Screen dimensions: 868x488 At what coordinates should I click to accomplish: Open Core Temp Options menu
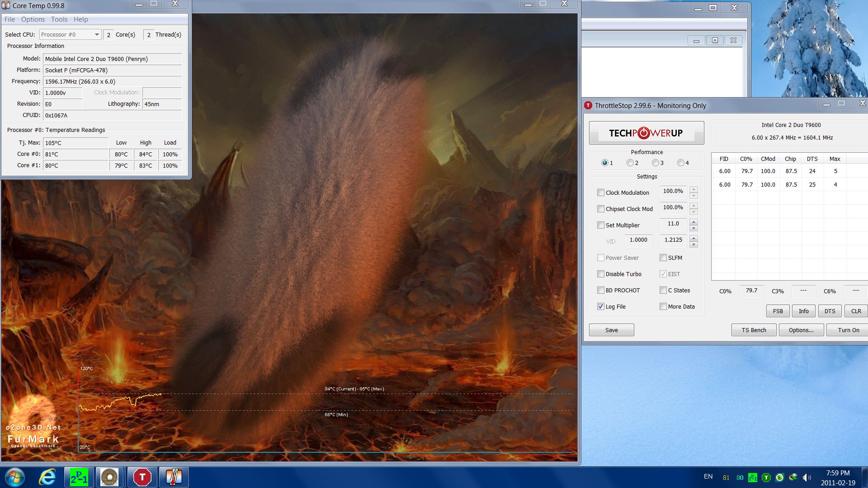tap(33, 19)
